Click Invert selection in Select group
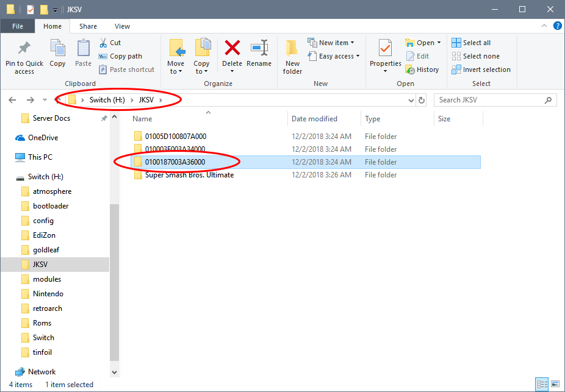 (481, 69)
